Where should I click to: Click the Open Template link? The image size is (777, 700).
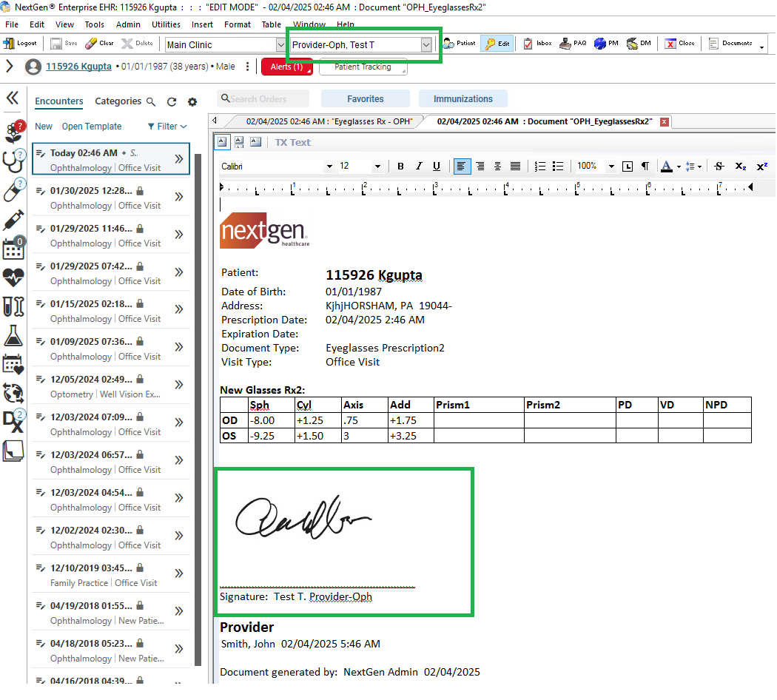[92, 127]
